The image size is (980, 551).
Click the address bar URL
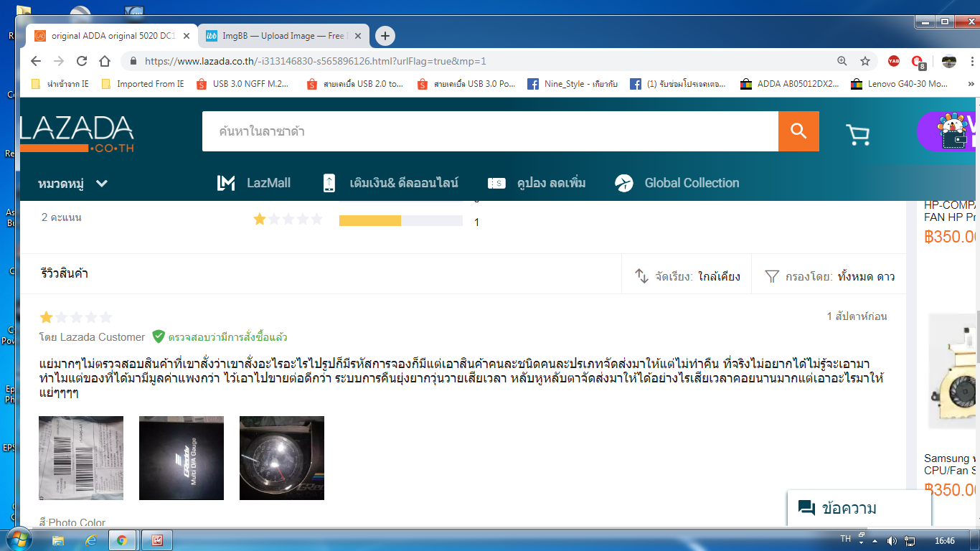pos(316,61)
